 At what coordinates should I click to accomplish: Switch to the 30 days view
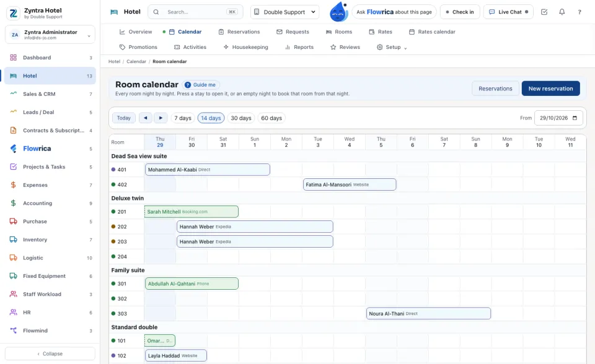pyautogui.click(x=241, y=118)
